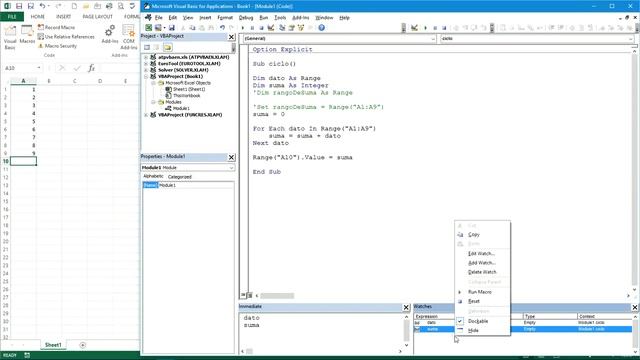Click the Visual Basic ribbon button in Excel
This screenshot has height=360, width=640.
[10, 37]
